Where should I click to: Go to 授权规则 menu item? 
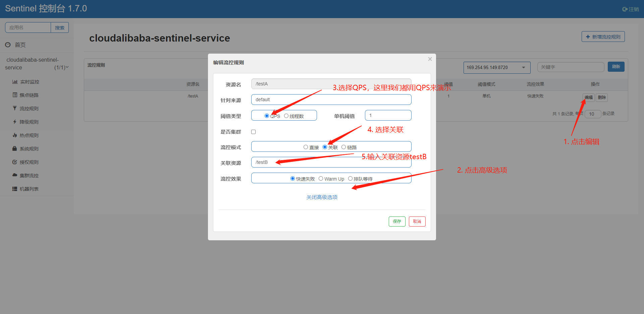tap(29, 162)
